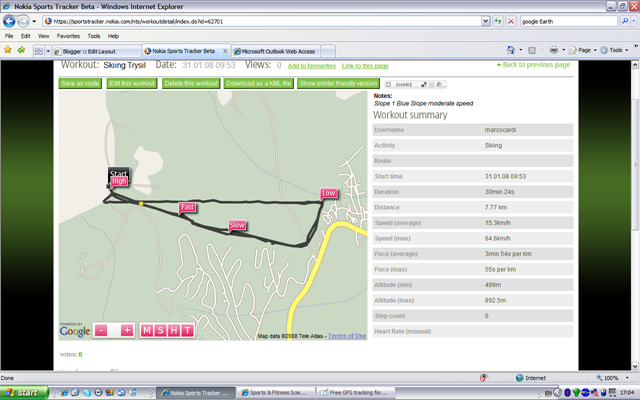The width and height of the screenshot is (640, 400).
Task: Expand the Print dropdown arrow
Action: coord(563,50)
